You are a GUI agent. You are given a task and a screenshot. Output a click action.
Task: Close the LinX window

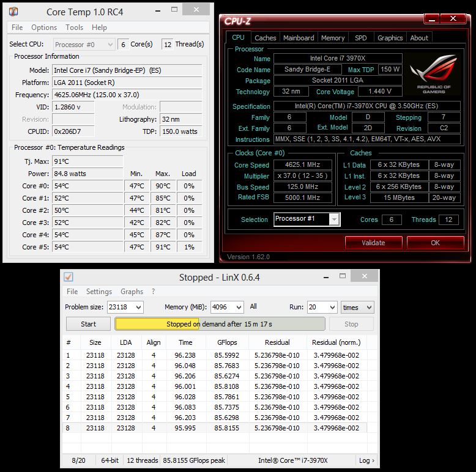coord(365,277)
